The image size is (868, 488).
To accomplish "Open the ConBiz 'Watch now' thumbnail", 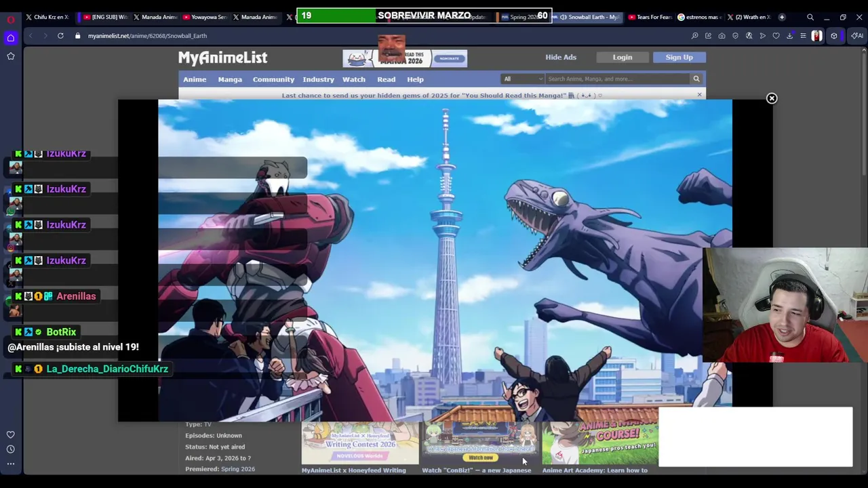I will click(x=480, y=443).
